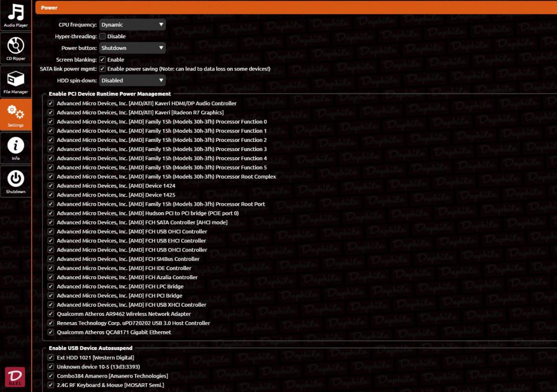This screenshot has width=557, height=392.
Task: Open the Info page
Action: (x=16, y=148)
